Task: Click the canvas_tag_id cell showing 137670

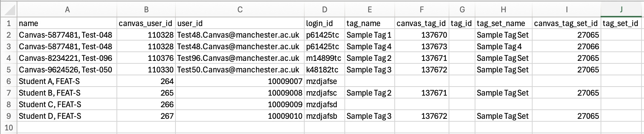Action: 422,35
